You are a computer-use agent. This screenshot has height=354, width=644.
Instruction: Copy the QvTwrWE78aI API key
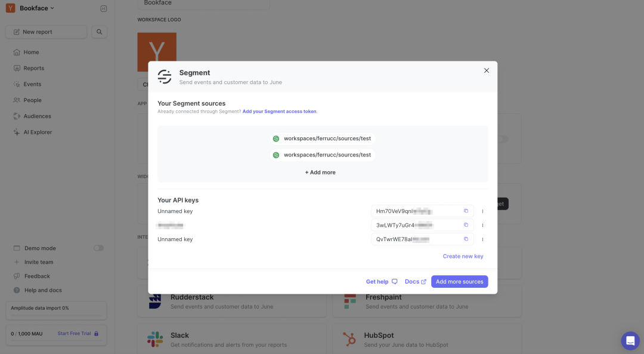pyautogui.click(x=466, y=239)
